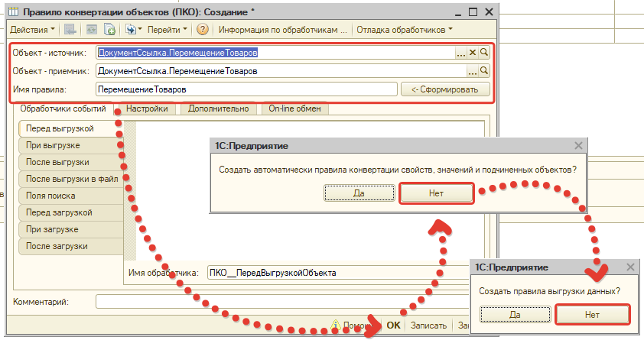Switch to the Настройки tab
644x340 pixels.
tap(147, 108)
